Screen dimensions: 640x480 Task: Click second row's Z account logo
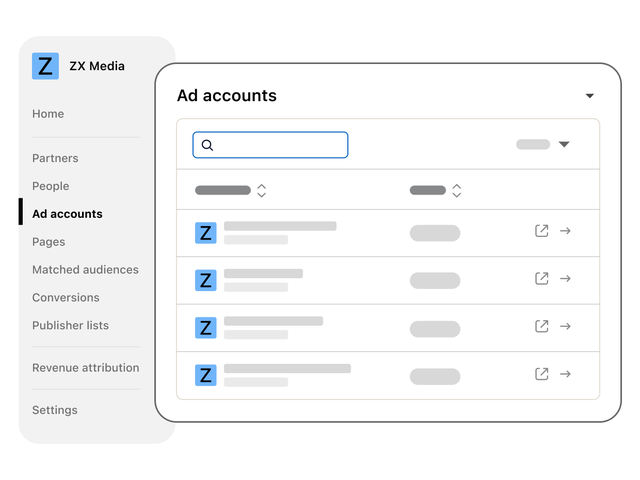(206, 280)
